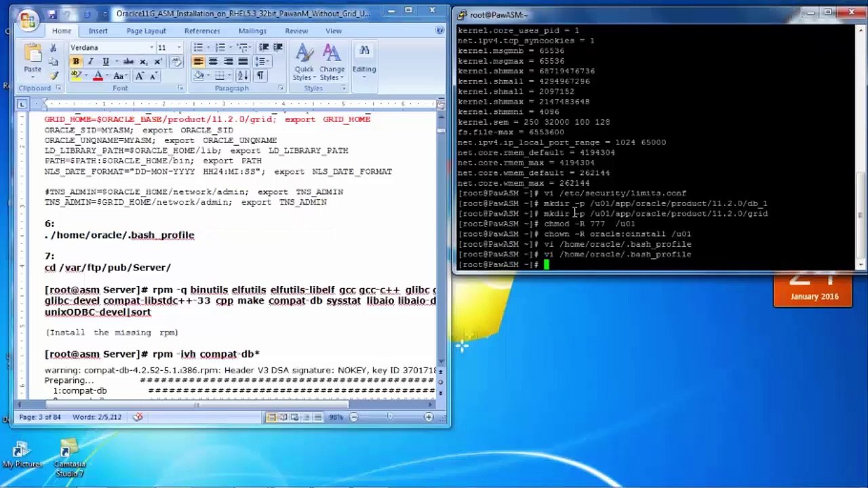Select the Format Painter brush
Viewport: 868px width, 488px height.
54,75
